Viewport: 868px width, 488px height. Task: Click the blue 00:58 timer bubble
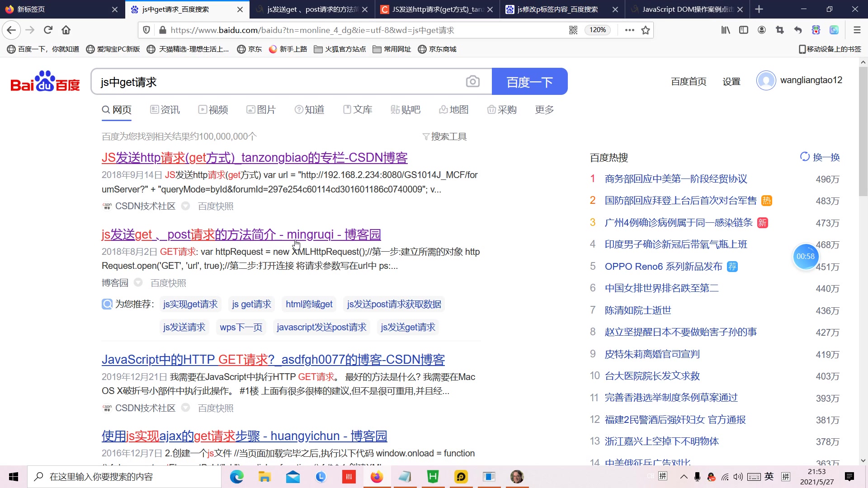806,256
